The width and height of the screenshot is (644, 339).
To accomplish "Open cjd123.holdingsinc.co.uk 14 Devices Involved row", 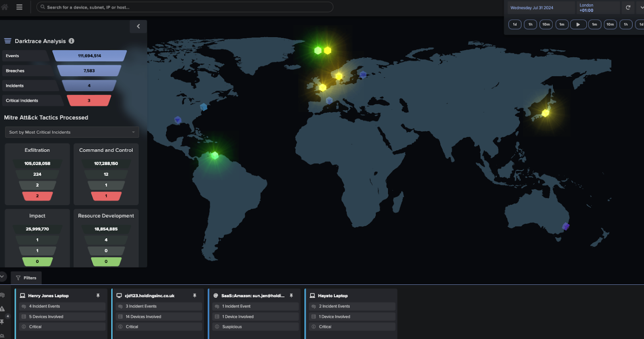I will point(159,316).
